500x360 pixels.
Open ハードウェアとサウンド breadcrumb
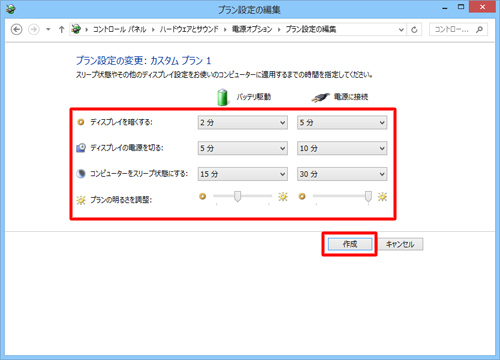point(189,29)
